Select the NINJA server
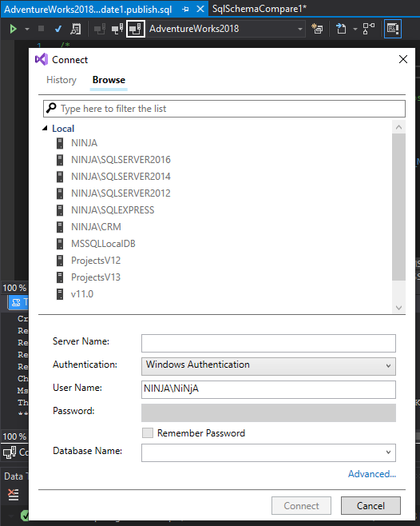Screen dimensions: 420x526 (84, 143)
